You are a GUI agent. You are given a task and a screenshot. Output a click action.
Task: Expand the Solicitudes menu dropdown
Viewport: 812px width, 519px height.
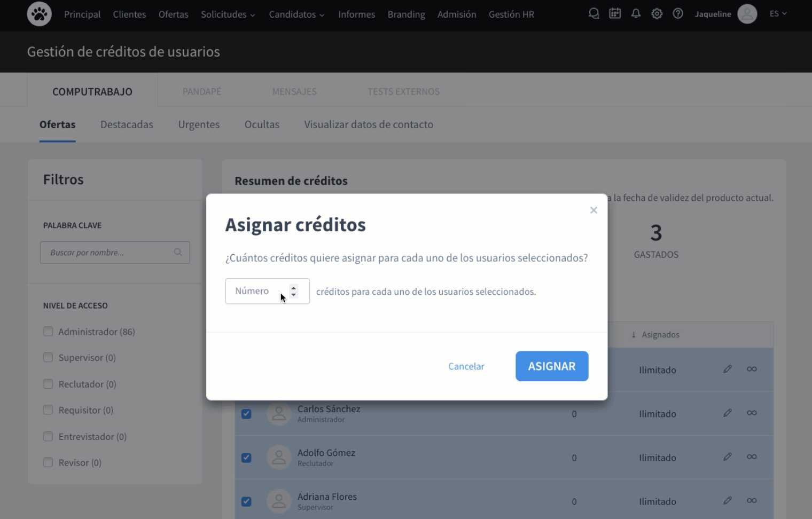(x=228, y=14)
